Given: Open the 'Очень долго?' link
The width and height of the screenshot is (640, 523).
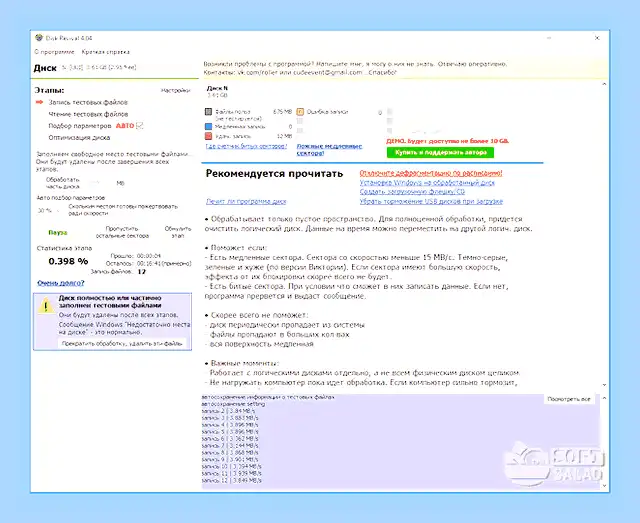Looking at the screenshot, I should [x=61, y=283].
